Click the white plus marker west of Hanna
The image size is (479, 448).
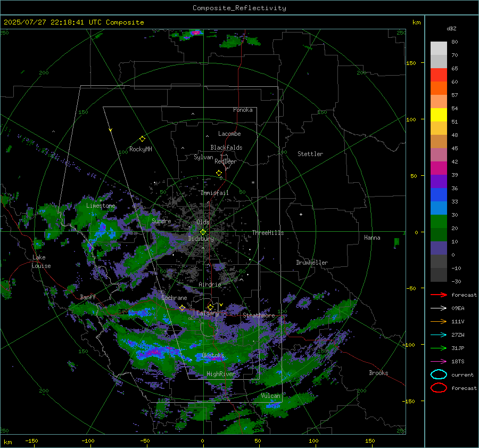301,214
